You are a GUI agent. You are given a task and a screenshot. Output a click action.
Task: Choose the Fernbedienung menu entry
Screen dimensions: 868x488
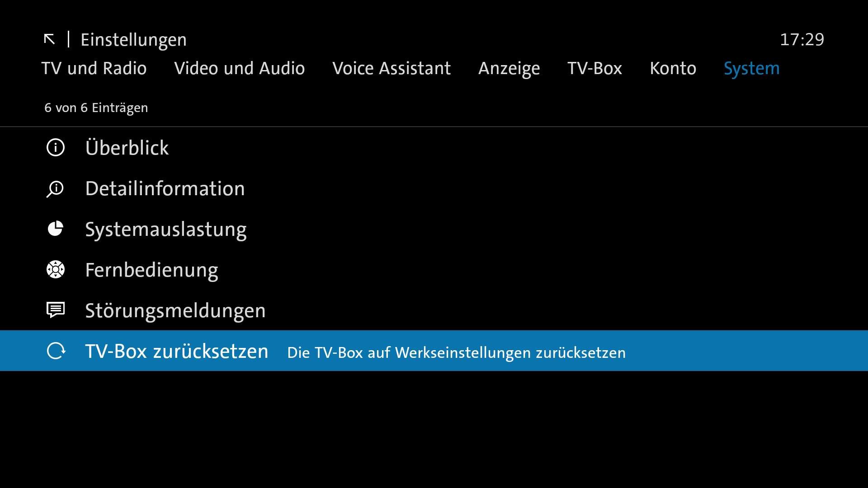151,270
